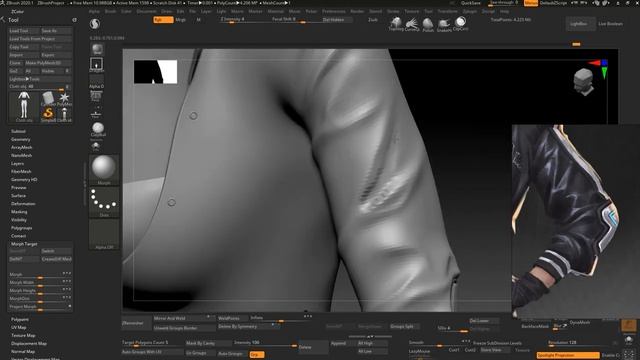Select the Cloth female figure tool thumbnail
Image resolution: width=640 pixels, height=360 pixels.
(x=24, y=107)
